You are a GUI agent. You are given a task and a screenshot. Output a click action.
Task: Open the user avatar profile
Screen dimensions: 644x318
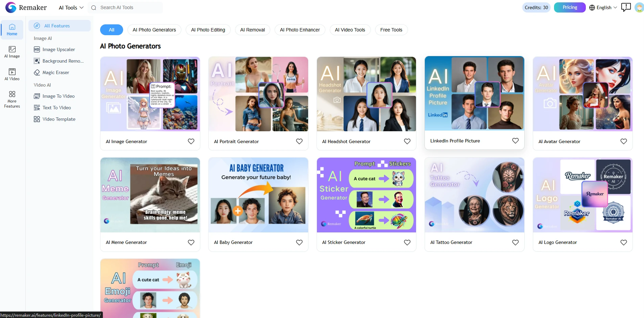click(639, 7)
